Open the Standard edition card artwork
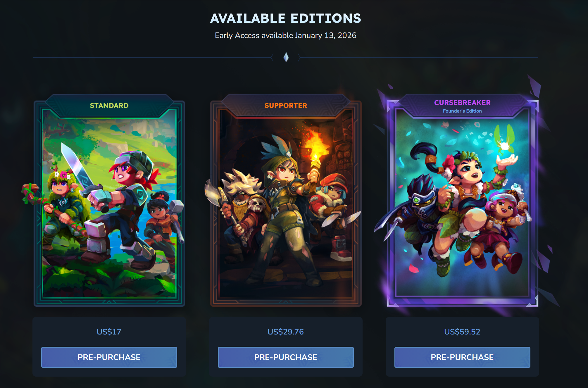Image resolution: width=588 pixels, height=388 pixels. click(x=109, y=203)
